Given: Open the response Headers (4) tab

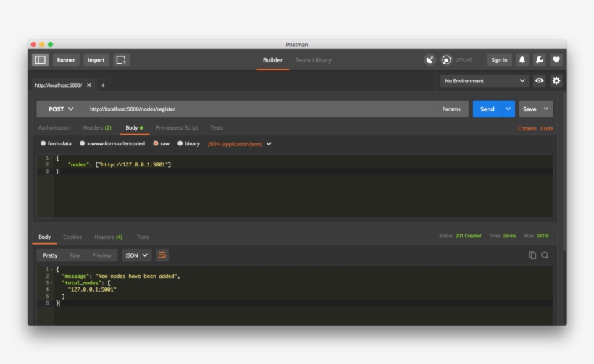Looking at the screenshot, I should (109, 237).
